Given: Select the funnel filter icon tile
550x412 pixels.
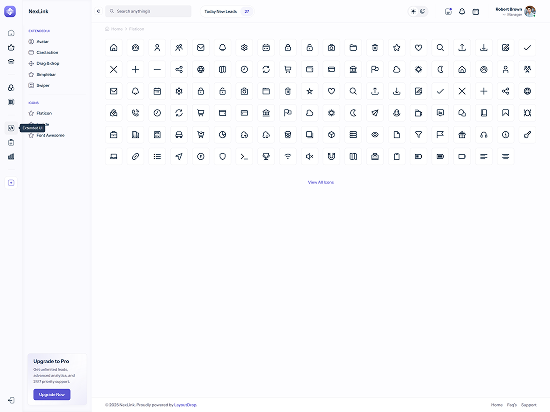Looking at the screenshot, I should [418, 135].
